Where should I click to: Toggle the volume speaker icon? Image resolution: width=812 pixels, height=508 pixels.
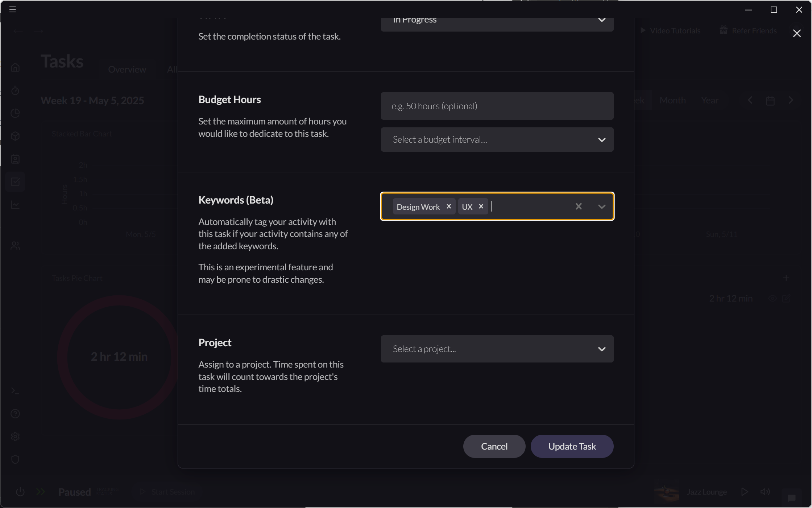click(x=765, y=492)
